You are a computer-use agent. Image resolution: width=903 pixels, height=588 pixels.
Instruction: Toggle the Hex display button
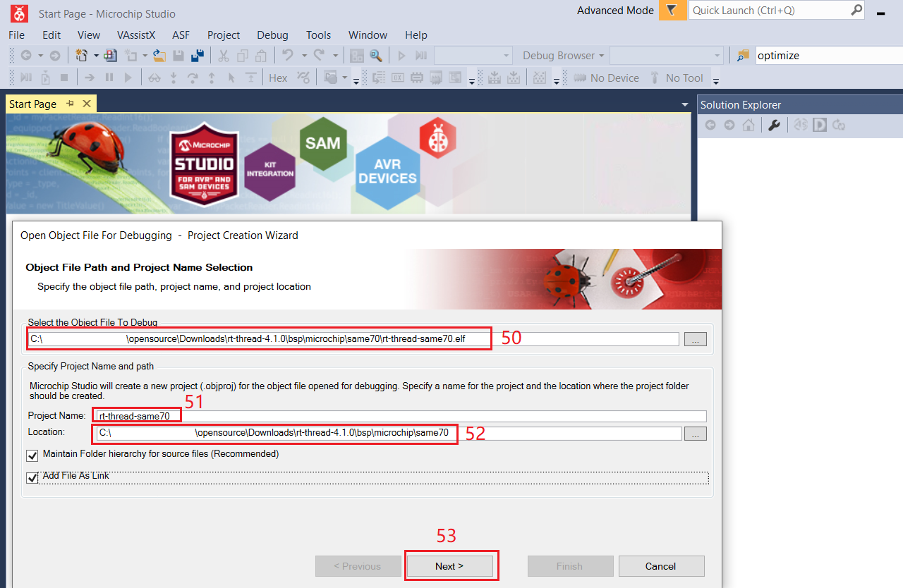point(278,78)
